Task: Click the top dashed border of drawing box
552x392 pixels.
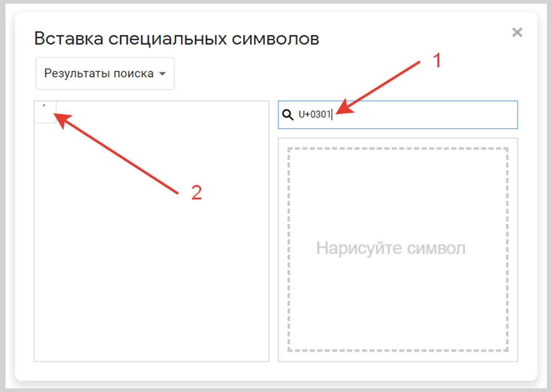Action: (397, 148)
